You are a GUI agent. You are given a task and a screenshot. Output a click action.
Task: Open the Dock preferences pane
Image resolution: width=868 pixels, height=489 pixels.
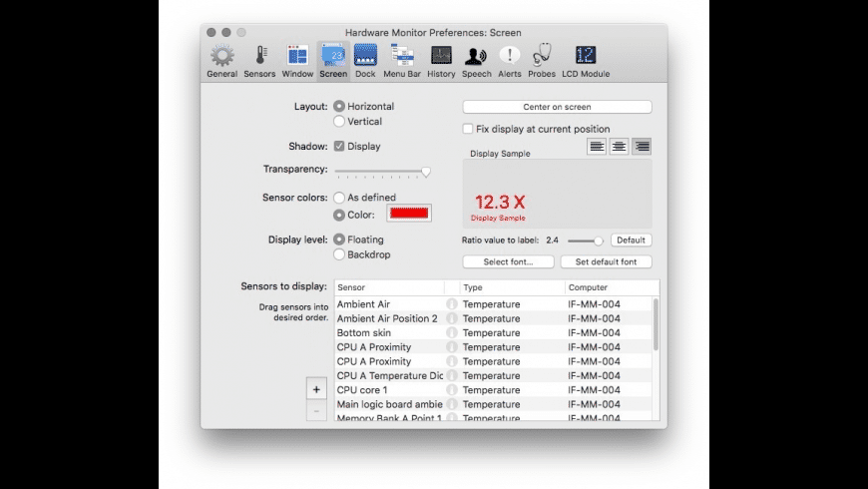click(365, 62)
